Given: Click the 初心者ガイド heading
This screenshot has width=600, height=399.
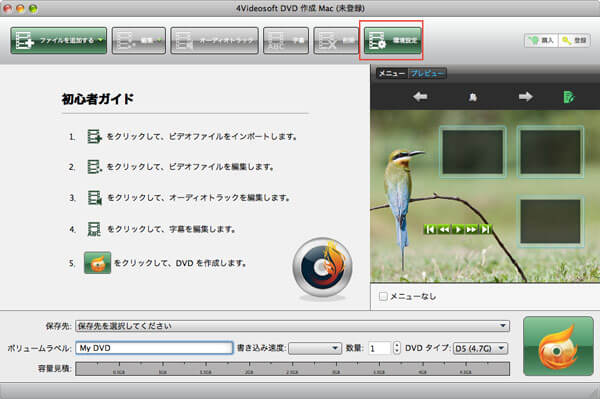Looking at the screenshot, I should (x=98, y=99).
